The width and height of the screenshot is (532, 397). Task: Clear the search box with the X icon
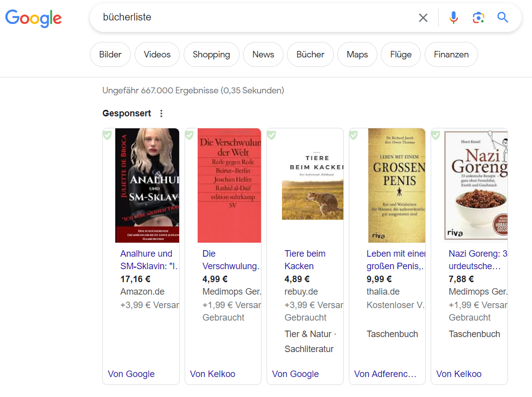point(423,18)
